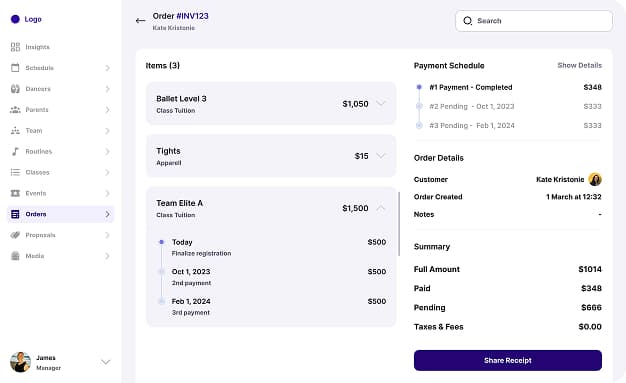
Task: Click Kate Kristonie's customer avatar
Action: [x=595, y=179]
